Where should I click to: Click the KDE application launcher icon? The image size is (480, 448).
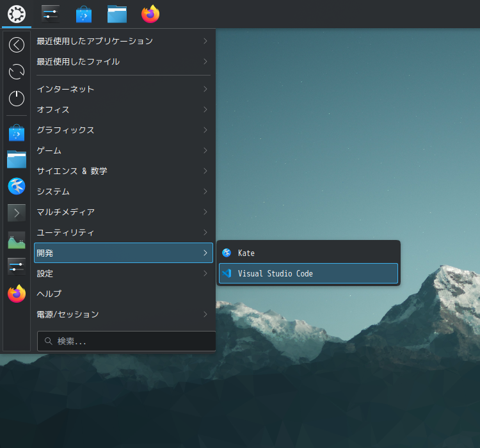click(17, 14)
